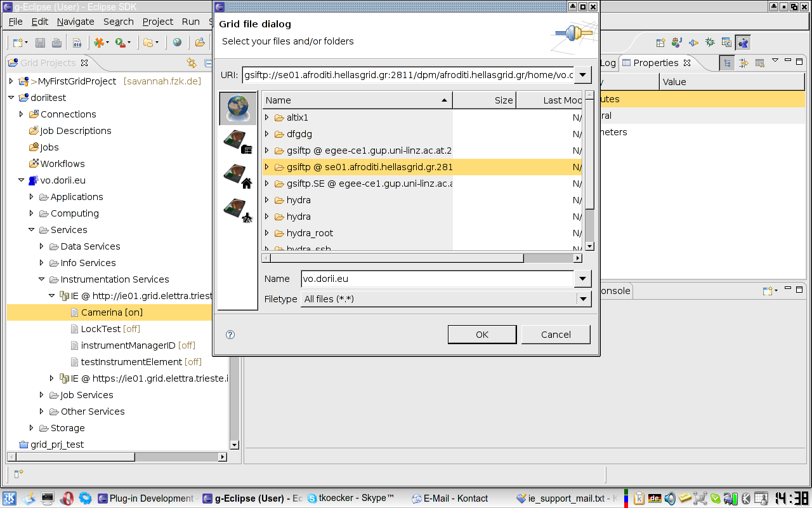The height and width of the screenshot is (508, 812).
Task: Expand the Data Services node
Action: click(x=41, y=246)
